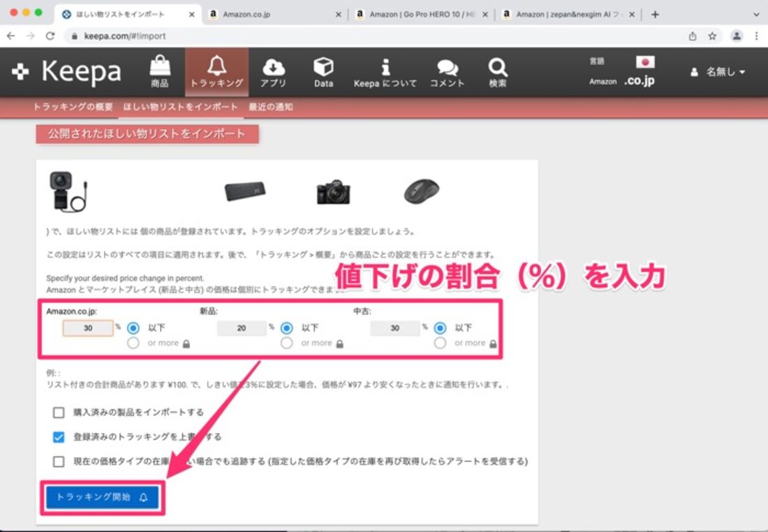Image resolution: width=768 pixels, height=532 pixels.
Task: Click lock icon beside 新品 or more
Action: pos(339,343)
